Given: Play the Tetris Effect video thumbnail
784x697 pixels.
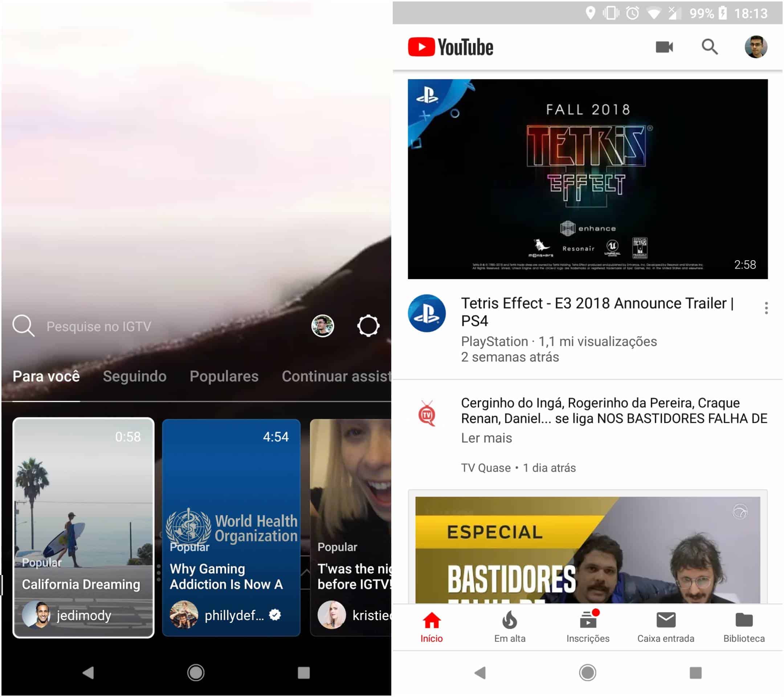Looking at the screenshot, I should 588,179.
